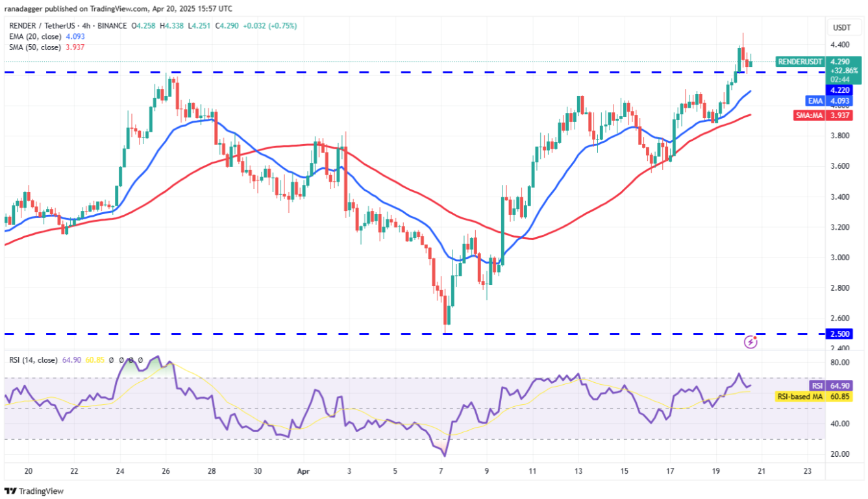868x499 pixels.
Task: Click the blue 4.220 resistance level label
Action: (838, 90)
